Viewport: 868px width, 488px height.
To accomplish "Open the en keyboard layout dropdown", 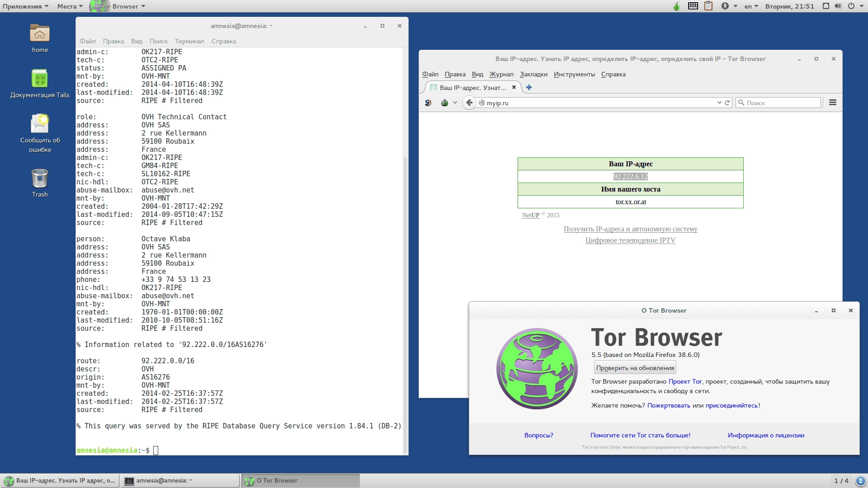I will point(751,6).
